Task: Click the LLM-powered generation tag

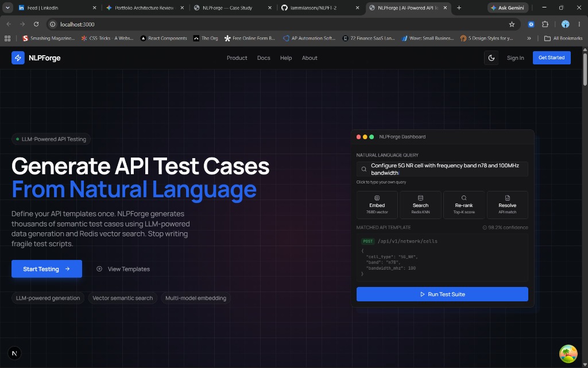Action: click(48, 298)
